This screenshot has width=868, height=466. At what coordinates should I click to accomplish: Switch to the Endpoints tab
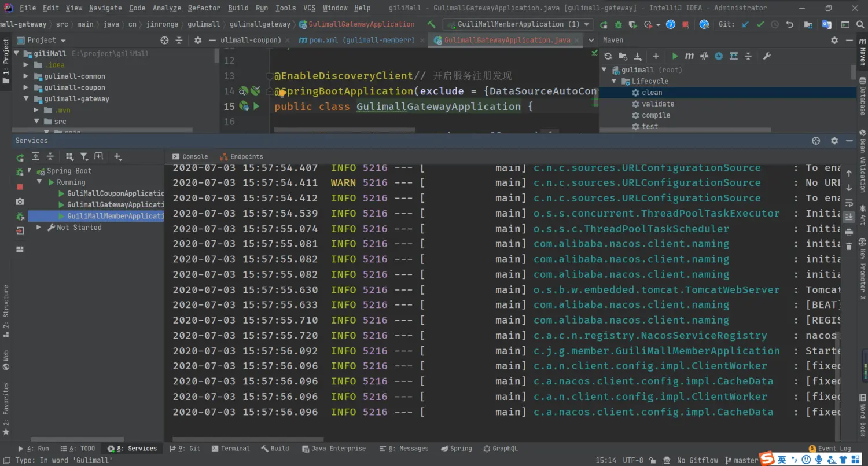(241, 156)
